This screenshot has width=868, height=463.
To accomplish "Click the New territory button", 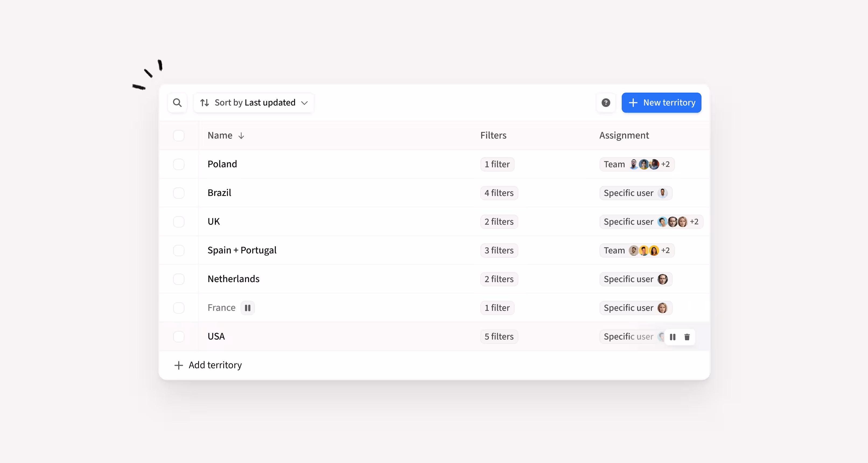I will [x=661, y=103].
